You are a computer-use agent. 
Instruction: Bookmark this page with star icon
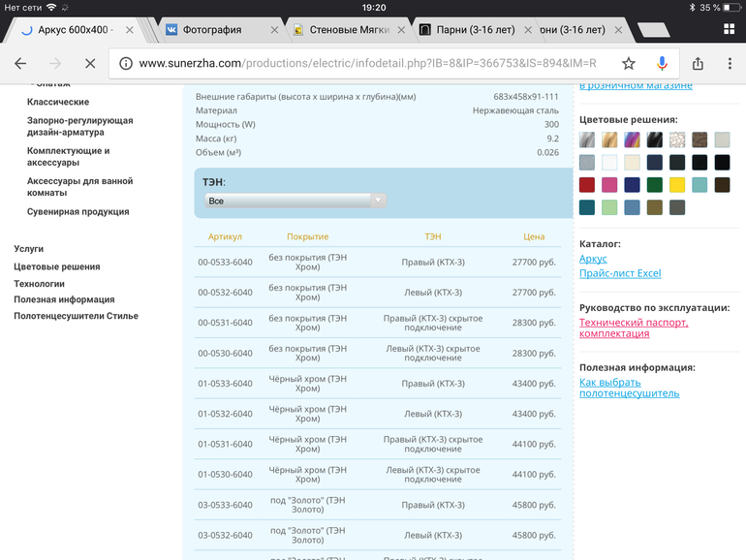(x=629, y=64)
